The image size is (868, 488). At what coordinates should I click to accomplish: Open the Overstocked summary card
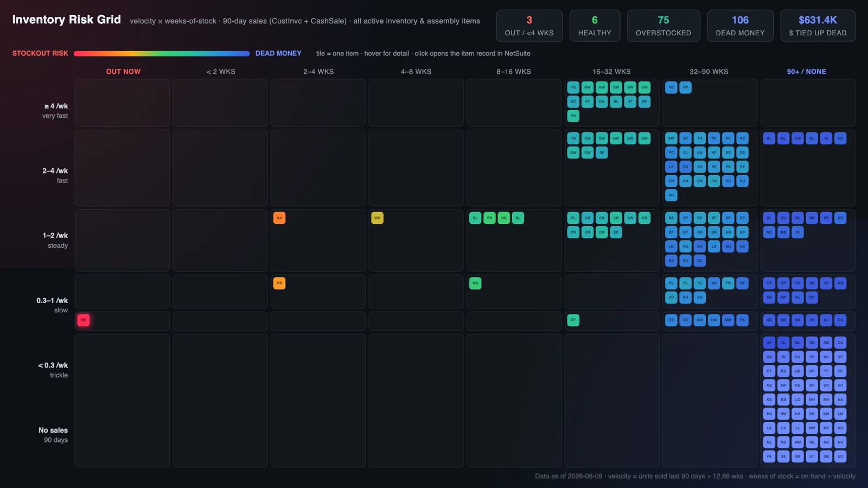663,26
